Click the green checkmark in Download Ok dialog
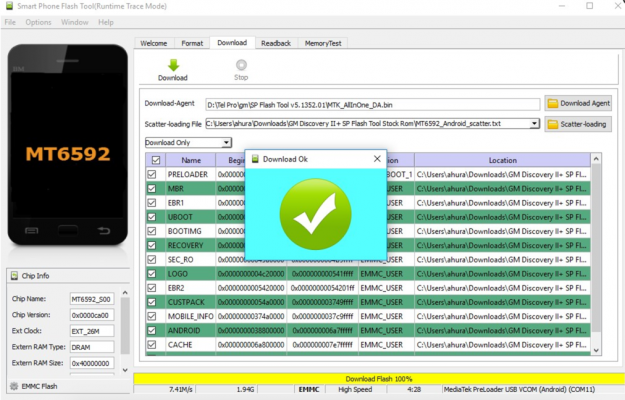This screenshot has width=625, height=400. 315,206
